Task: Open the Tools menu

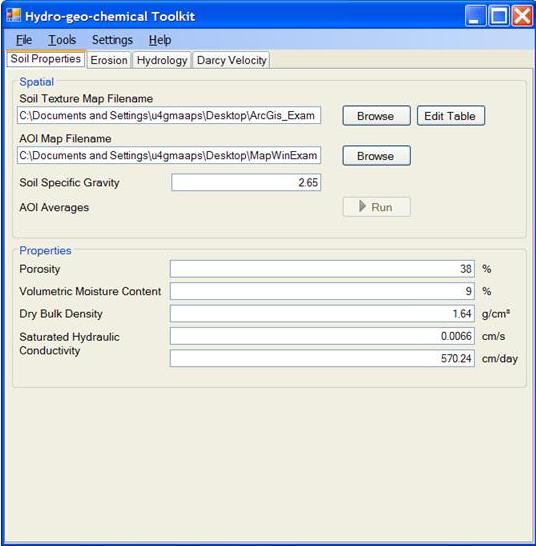Action: 62,40
